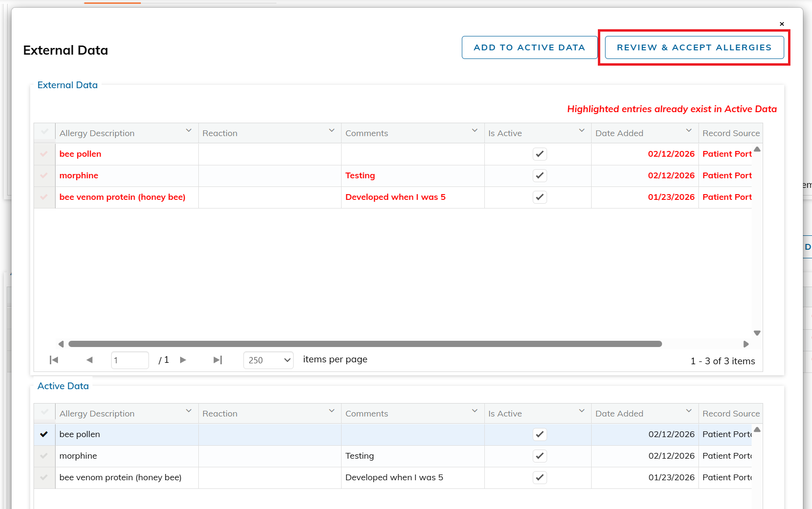
Task: Click the page number input field
Action: coord(129,360)
